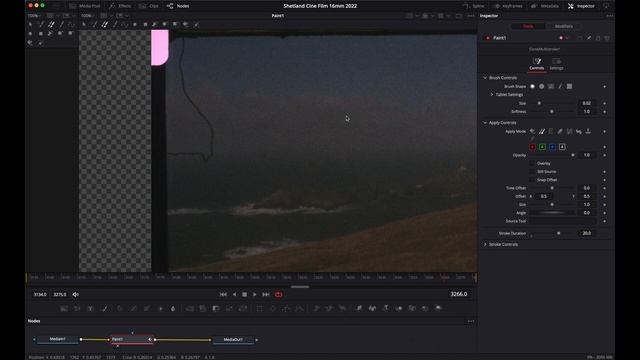Add a Rectangle mask from the toolbar

260,309
